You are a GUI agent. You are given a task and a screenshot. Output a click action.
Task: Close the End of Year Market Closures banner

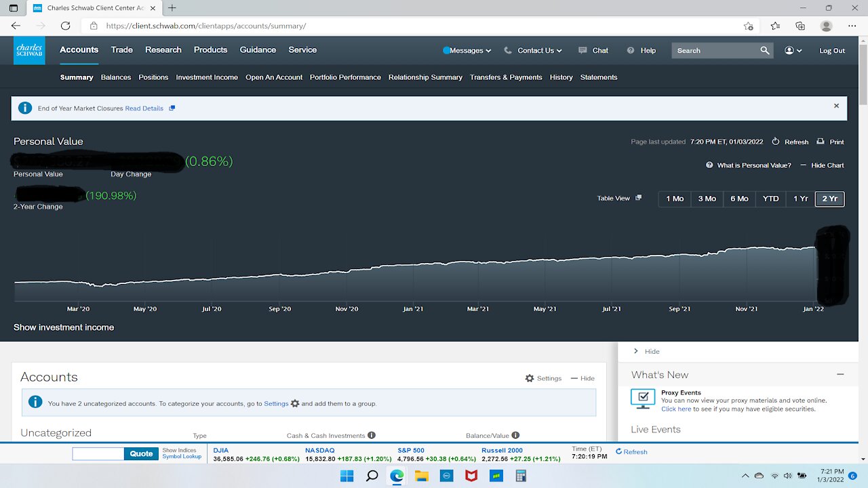pos(836,106)
